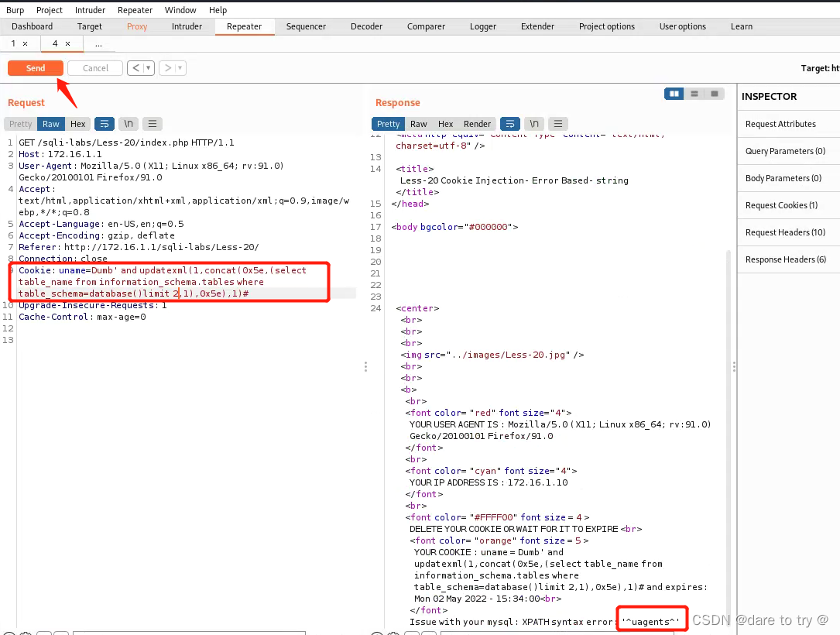Switch to the Intruder tool tab
Image resolution: width=840 pixels, height=635 pixels.
187,26
